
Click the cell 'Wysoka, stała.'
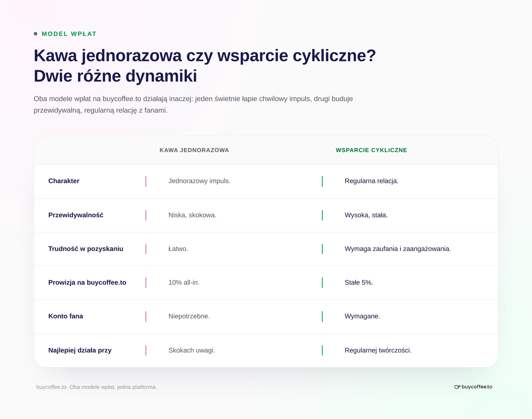[x=366, y=215]
